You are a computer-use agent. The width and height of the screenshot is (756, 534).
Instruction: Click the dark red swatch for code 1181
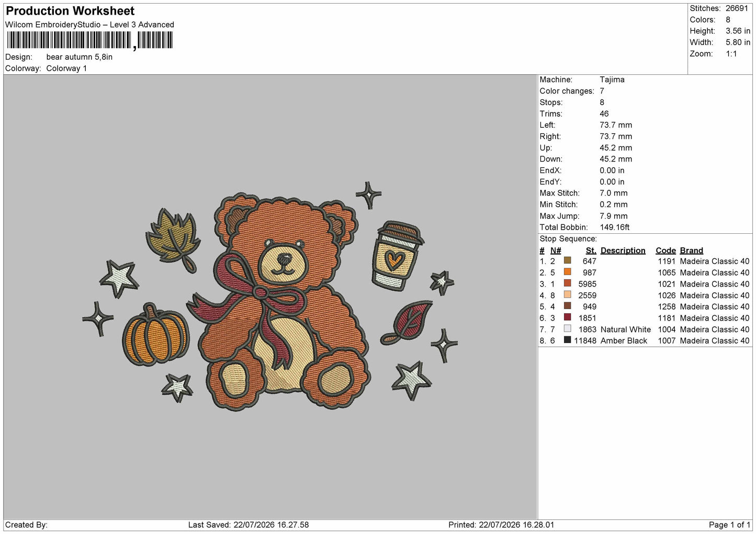tap(567, 317)
